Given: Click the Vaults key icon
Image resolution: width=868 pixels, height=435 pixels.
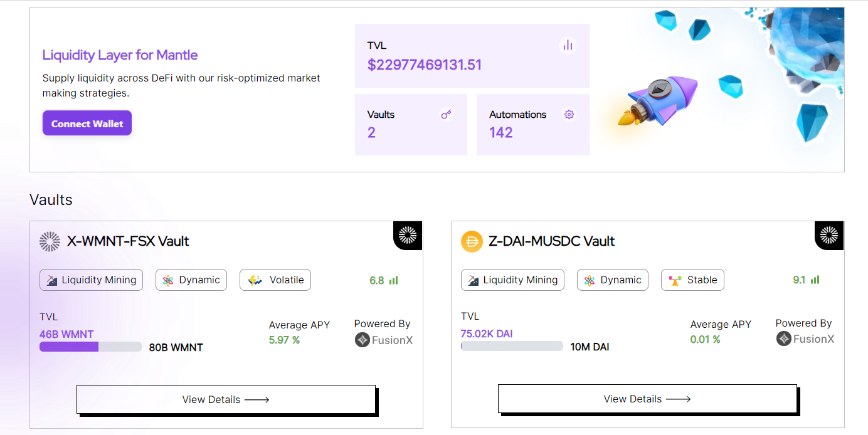Looking at the screenshot, I should [x=446, y=114].
